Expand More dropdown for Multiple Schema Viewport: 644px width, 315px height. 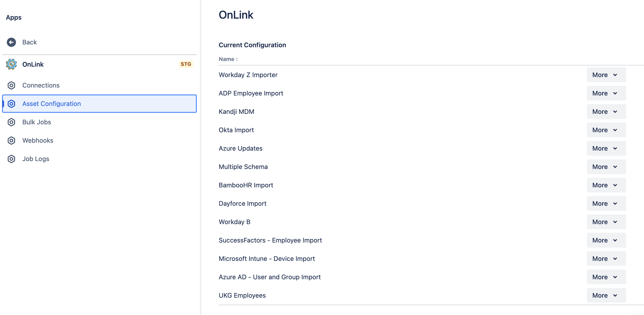pyautogui.click(x=606, y=167)
